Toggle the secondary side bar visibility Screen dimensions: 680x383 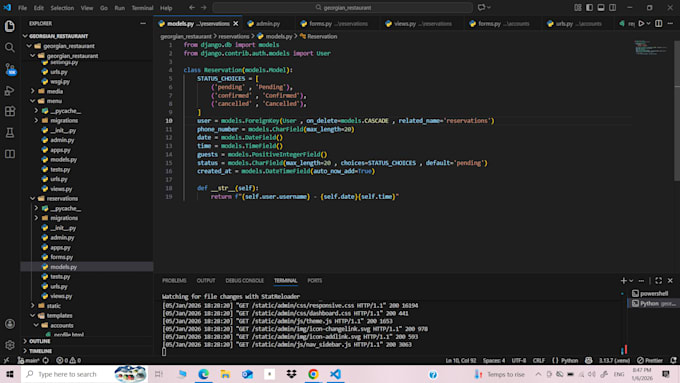tap(612, 7)
